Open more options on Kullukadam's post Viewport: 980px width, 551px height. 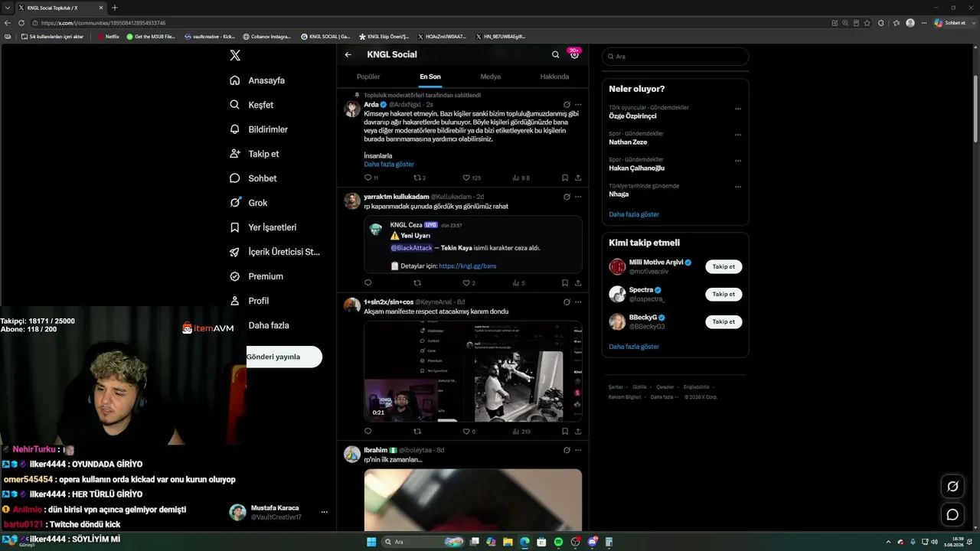(578, 197)
